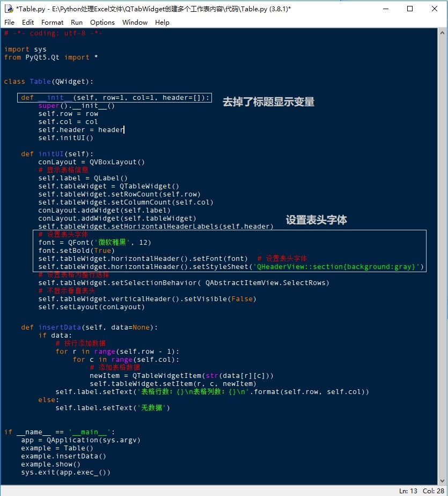The height and width of the screenshot is (496, 448).
Task: Maximize the Table.py editor window
Action: click(410, 9)
